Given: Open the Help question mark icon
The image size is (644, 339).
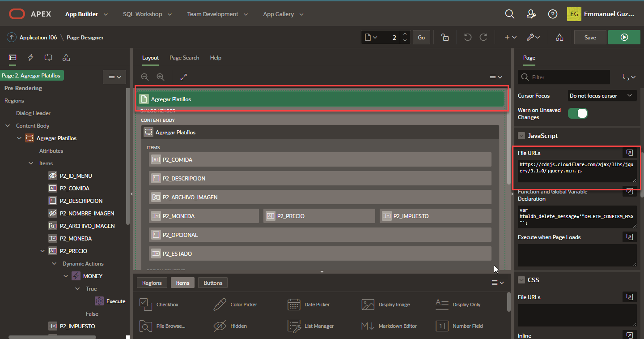Looking at the screenshot, I should [x=553, y=14].
